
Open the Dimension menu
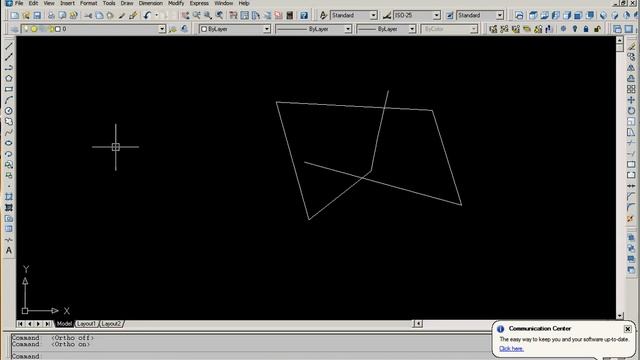coord(150,3)
